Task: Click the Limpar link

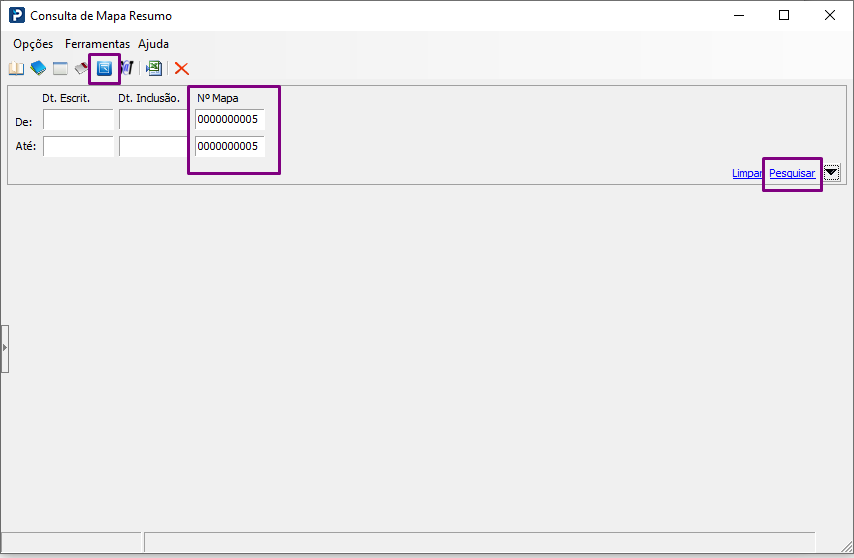Action: point(747,173)
